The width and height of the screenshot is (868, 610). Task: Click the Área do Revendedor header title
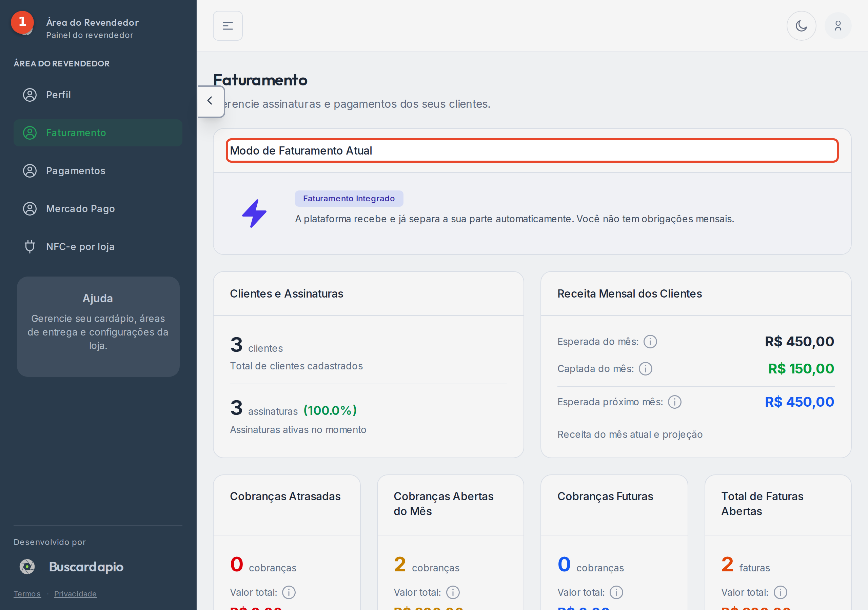coord(92,22)
